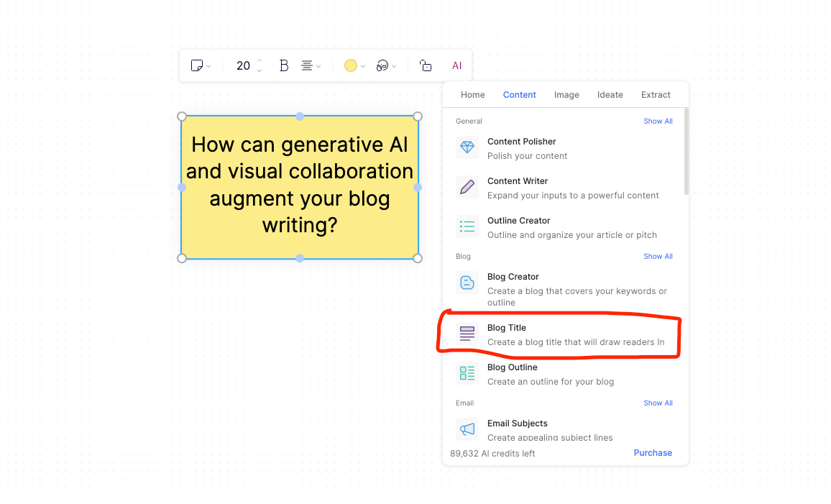Click the top-left corner resize handle

coord(182,116)
